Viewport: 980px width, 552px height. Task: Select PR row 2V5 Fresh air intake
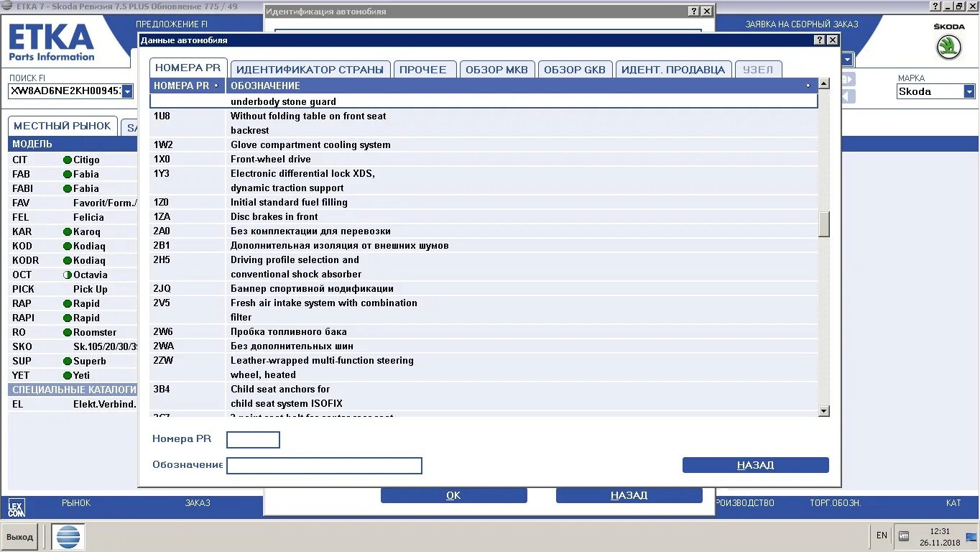(484, 310)
